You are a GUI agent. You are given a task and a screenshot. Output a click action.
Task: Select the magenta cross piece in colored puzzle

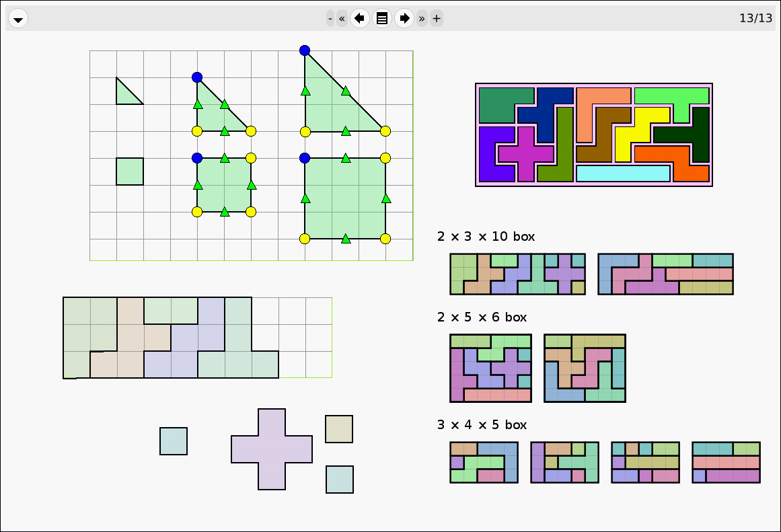[x=525, y=153]
